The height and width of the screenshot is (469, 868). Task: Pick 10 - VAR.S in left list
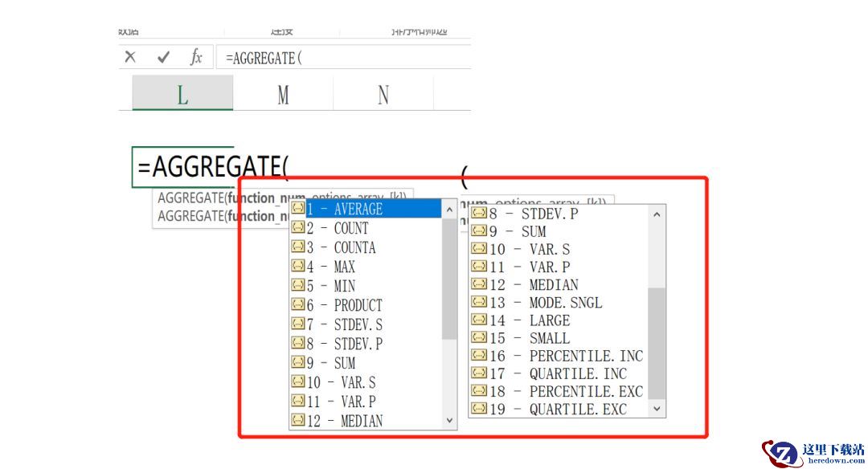click(x=366, y=382)
